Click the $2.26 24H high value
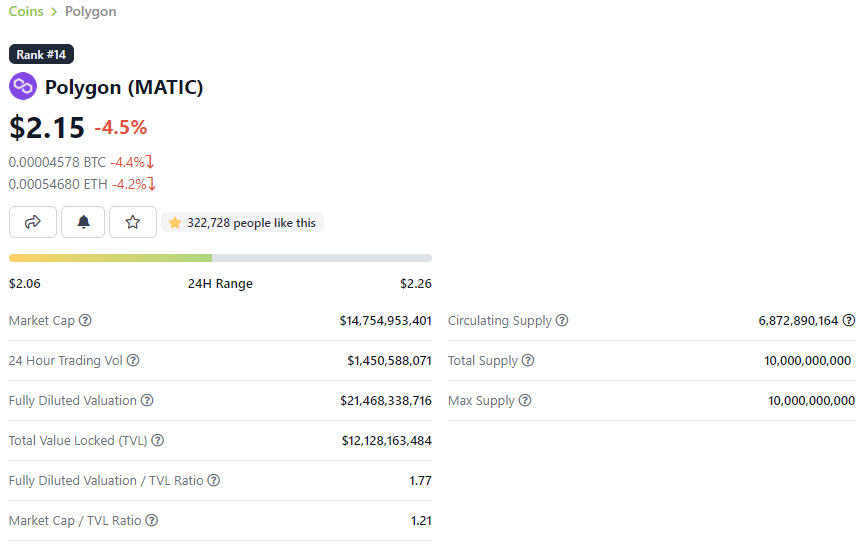This screenshot has height=551, width=865. [x=416, y=283]
